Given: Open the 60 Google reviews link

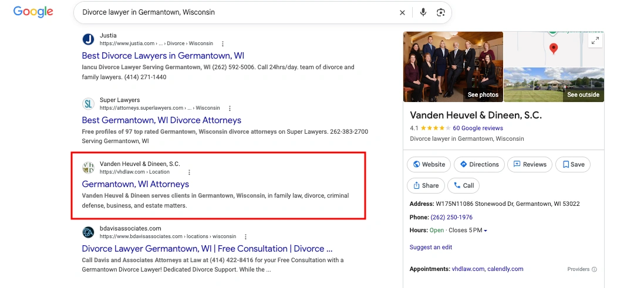Looking at the screenshot, I should click(x=478, y=128).
